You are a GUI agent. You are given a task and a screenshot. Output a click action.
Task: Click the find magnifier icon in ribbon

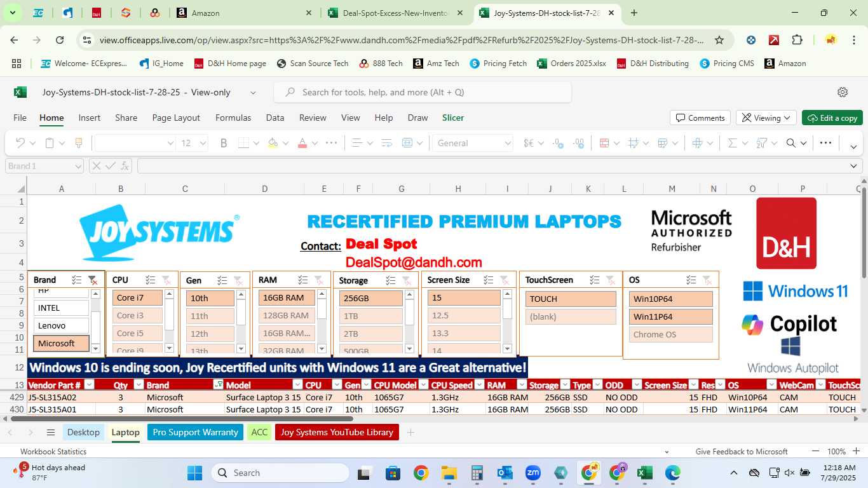[x=791, y=143]
